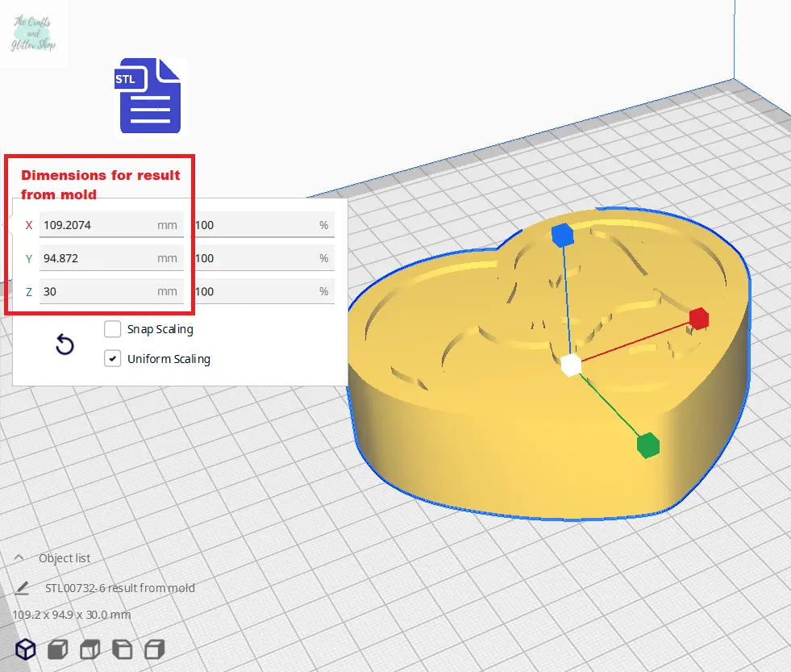Grab the blue Z-axis scale handle

[x=562, y=235]
